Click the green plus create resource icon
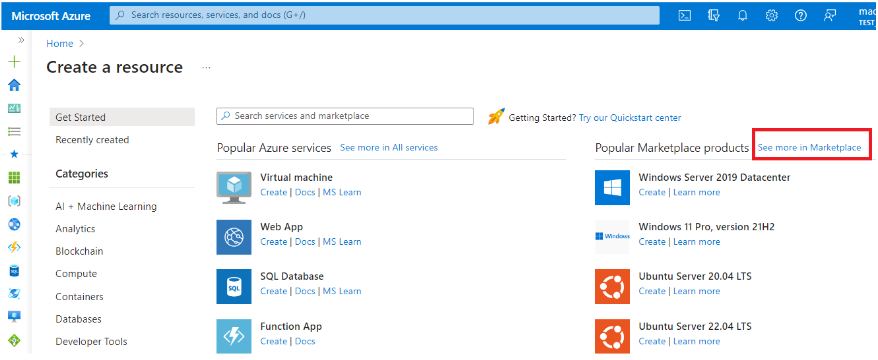 (x=15, y=62)
